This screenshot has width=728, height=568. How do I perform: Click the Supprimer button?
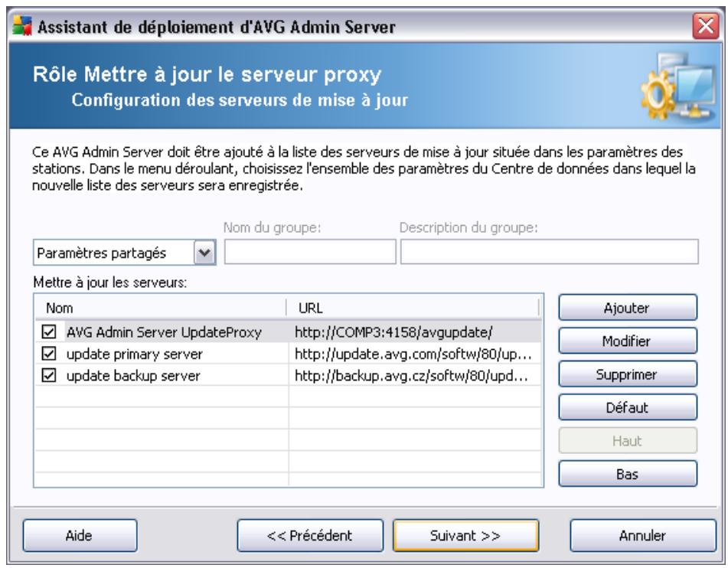pos(628,374)
